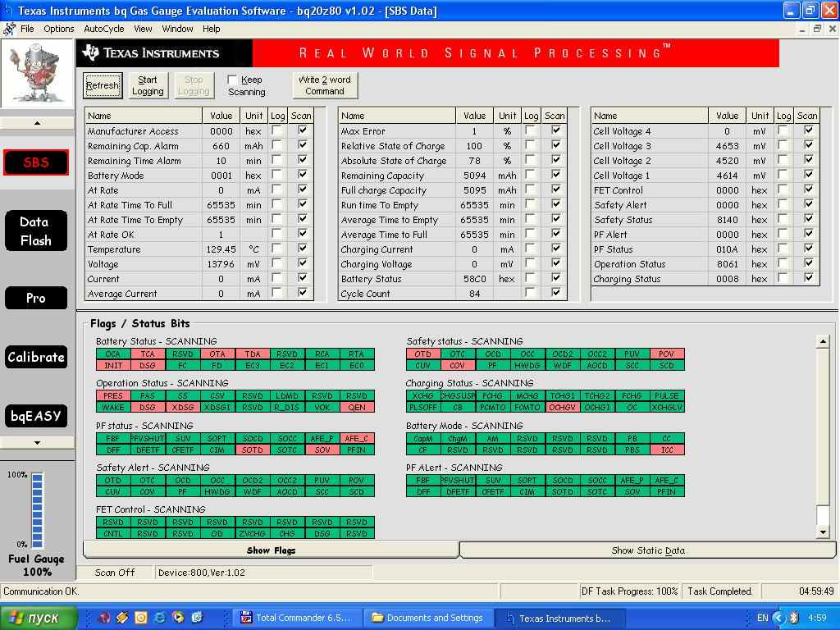Open the Calibrate screen
Screen dimensions: 840x630
click(x=36, y=357)
